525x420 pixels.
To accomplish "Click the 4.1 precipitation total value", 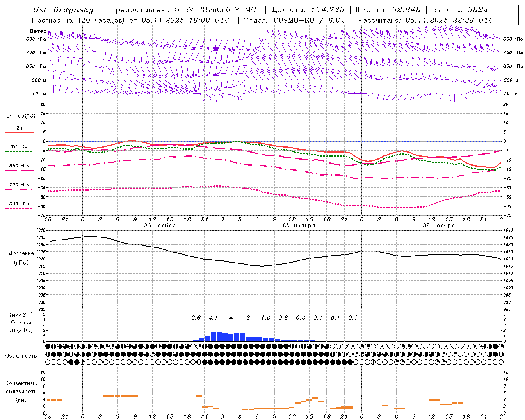I will pyautogui.click(x=213, y=318).
